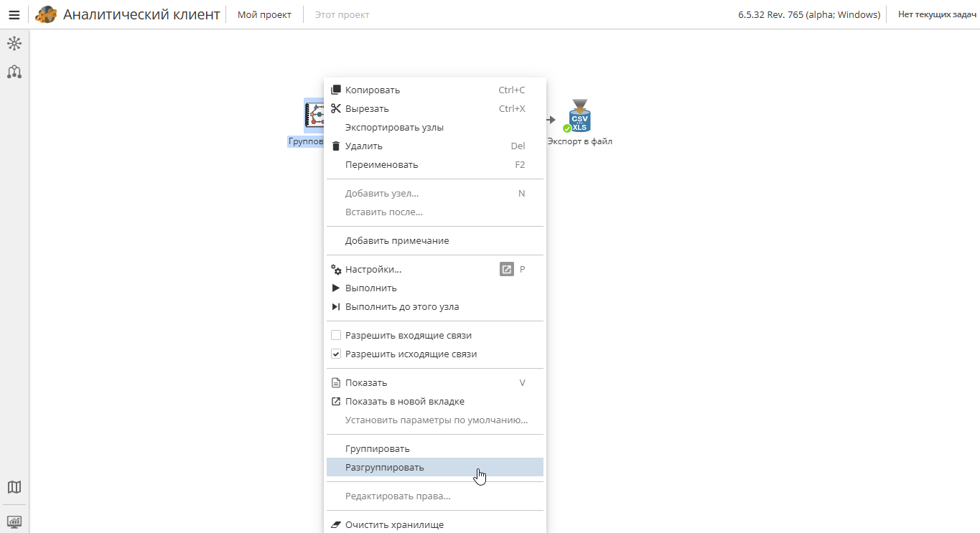The width and height of the screenshot is (980, 533).
Task: Open the Мой проект breadcrumb
Action: pos(264,14)
